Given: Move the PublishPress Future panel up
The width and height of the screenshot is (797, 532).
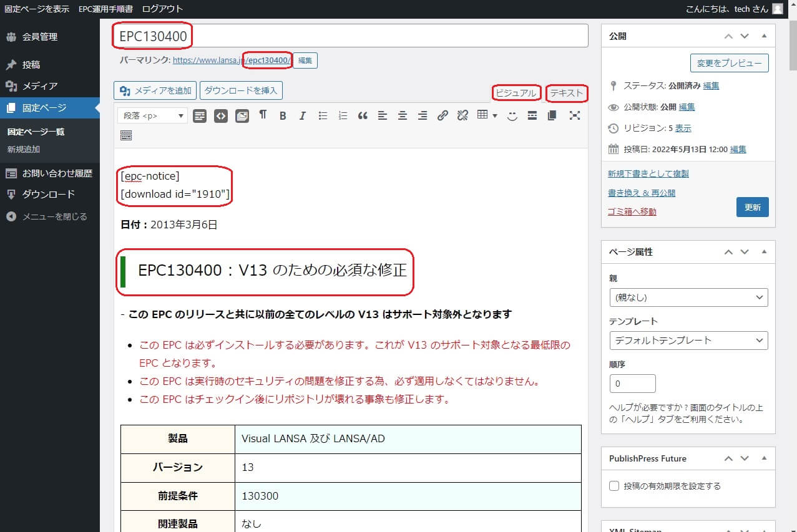Looking at the screenshot, I should pos(728,458).
